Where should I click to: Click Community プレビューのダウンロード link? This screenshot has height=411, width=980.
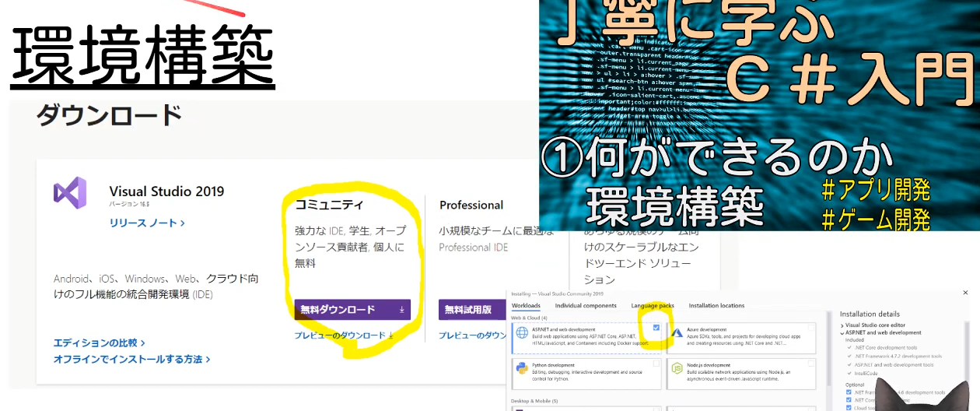point(344,335)
